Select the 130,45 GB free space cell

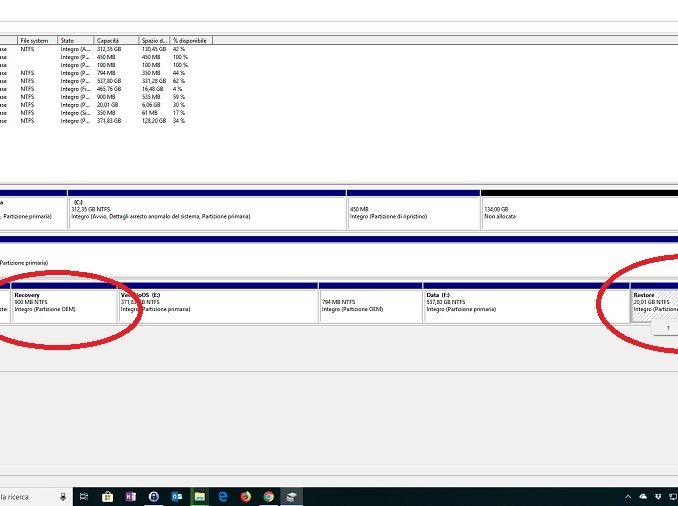[x=154, y=49]
